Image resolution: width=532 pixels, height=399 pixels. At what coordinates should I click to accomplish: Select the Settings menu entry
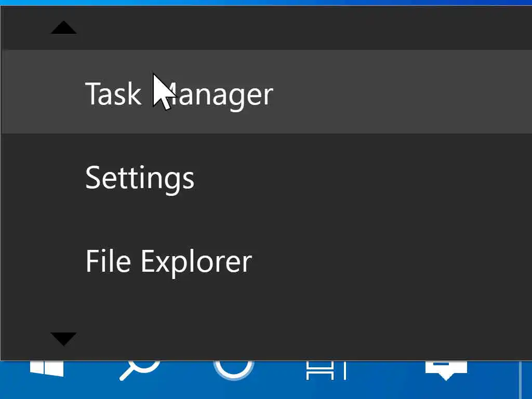140,178
